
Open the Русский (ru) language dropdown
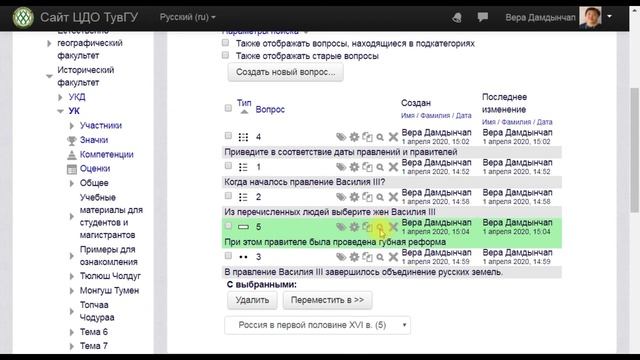click(x=187, y=17)
